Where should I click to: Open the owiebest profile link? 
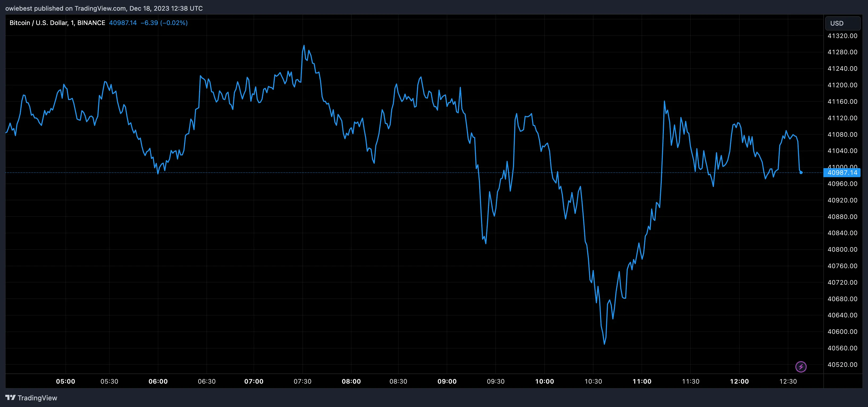click(x=19, y=8)
